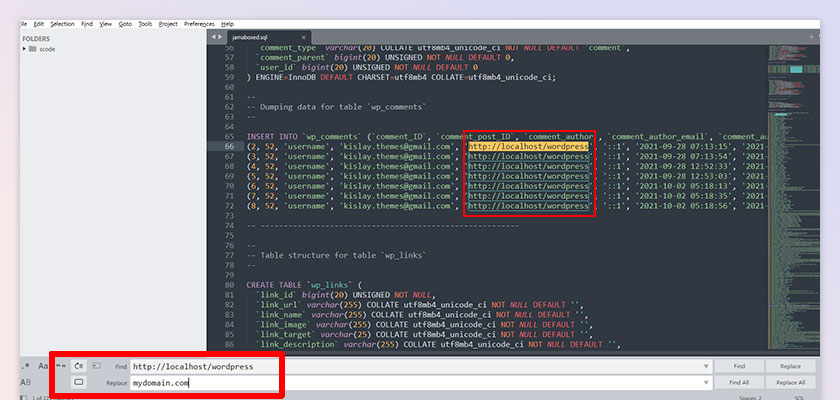Click into the Find input field
Screen dimensions: 840x400
pos(421,367)
